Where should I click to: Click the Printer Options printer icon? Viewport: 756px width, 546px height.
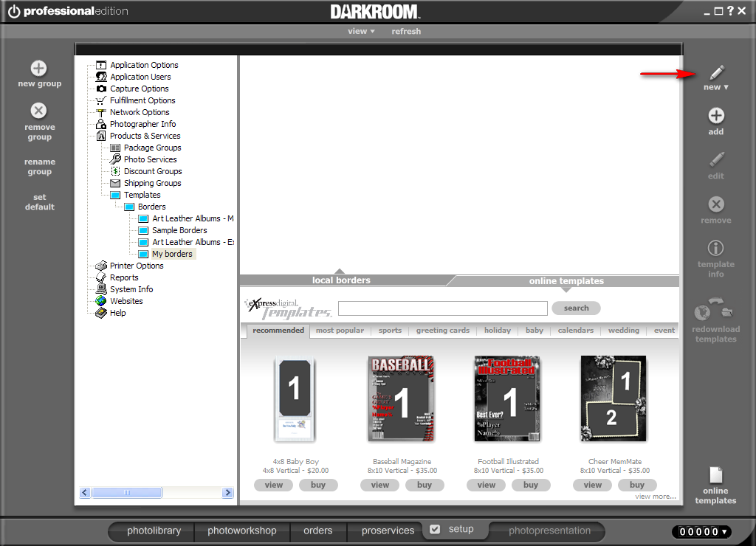[100, 266]
